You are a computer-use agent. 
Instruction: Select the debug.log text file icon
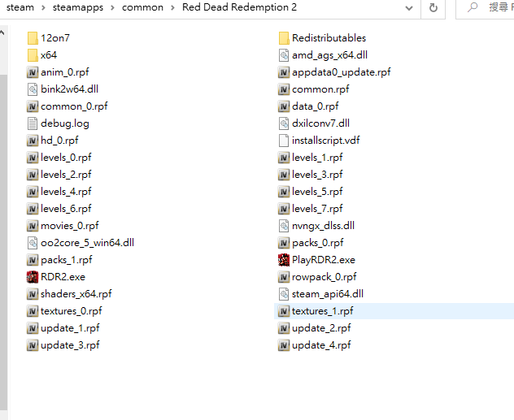(x=33, y=123)
